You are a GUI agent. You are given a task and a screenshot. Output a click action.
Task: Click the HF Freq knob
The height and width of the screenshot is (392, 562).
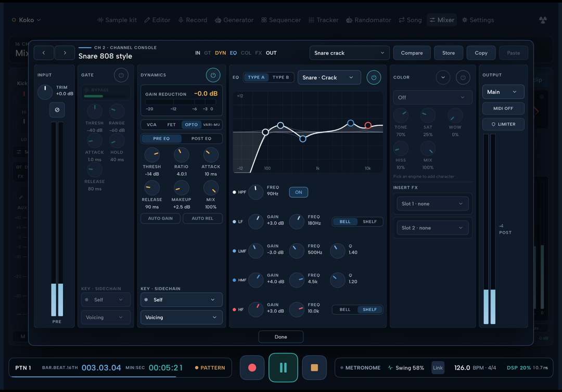(297, 310)
